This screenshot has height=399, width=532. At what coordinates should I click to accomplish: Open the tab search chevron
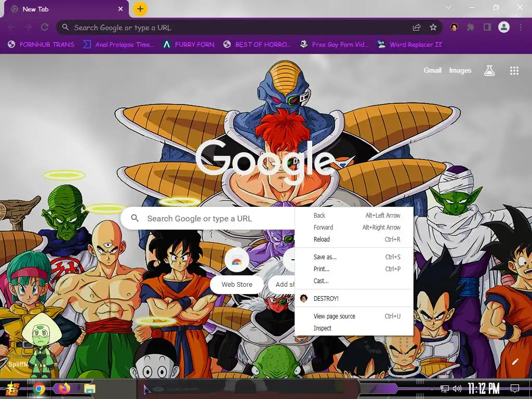pos(448,7)
